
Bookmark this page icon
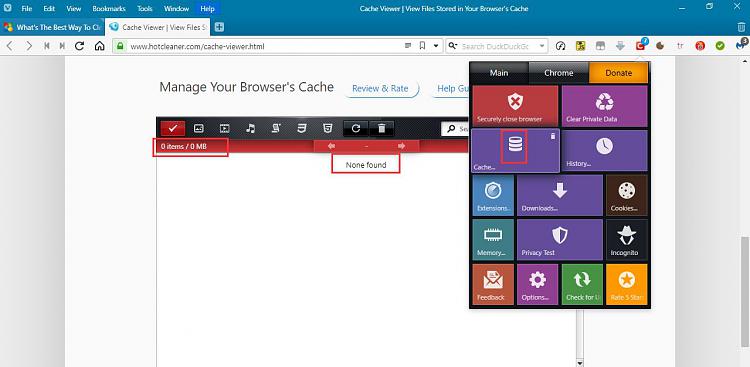pyautogui.click(x=422, y=46)
